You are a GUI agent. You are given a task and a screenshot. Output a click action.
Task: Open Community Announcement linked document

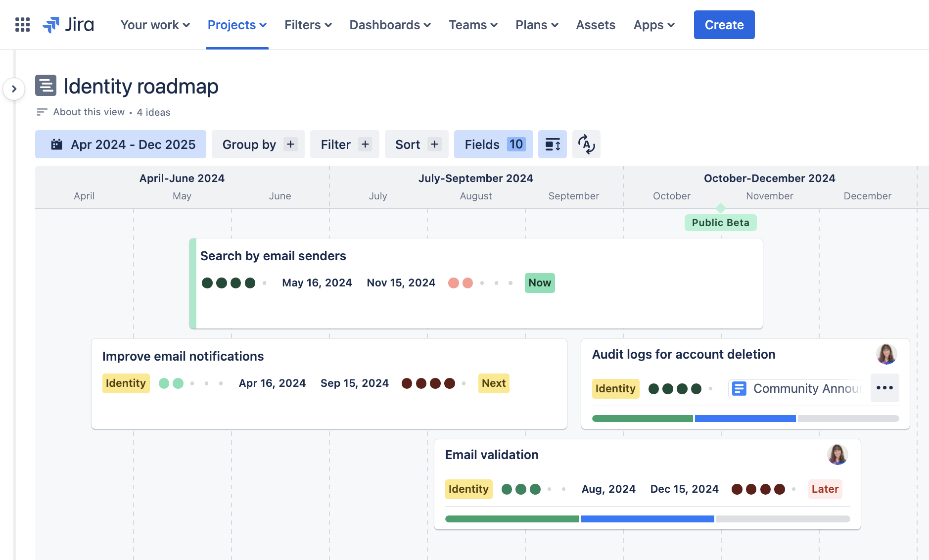tap(796, 389)
